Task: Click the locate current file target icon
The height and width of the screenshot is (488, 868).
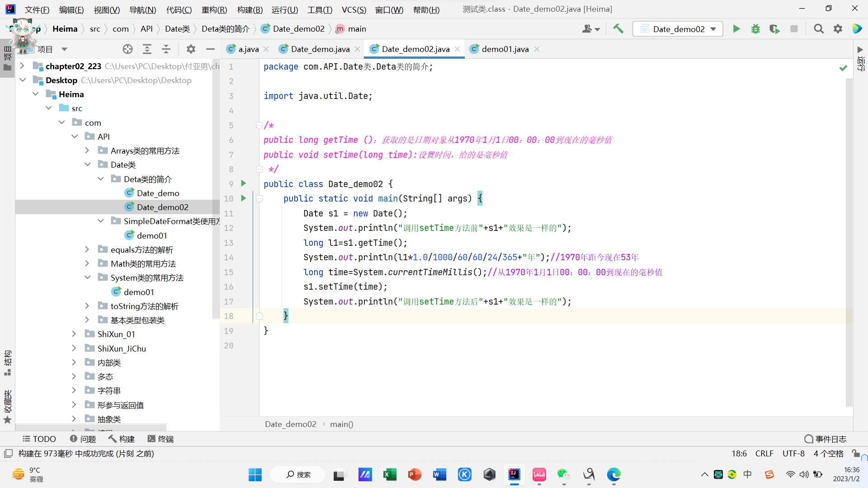Action: click(x=127, y=49)
